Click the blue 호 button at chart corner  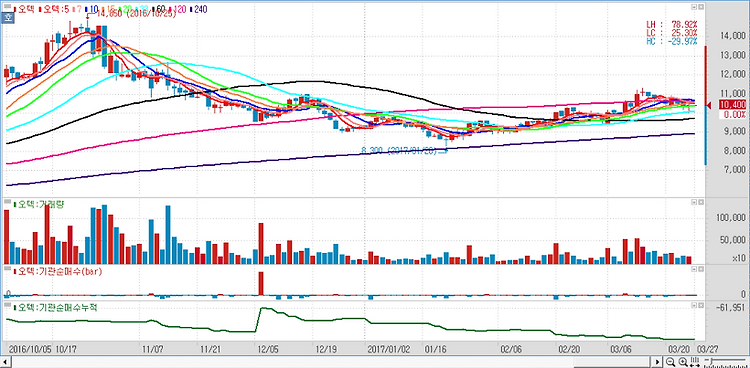point(8,19)
